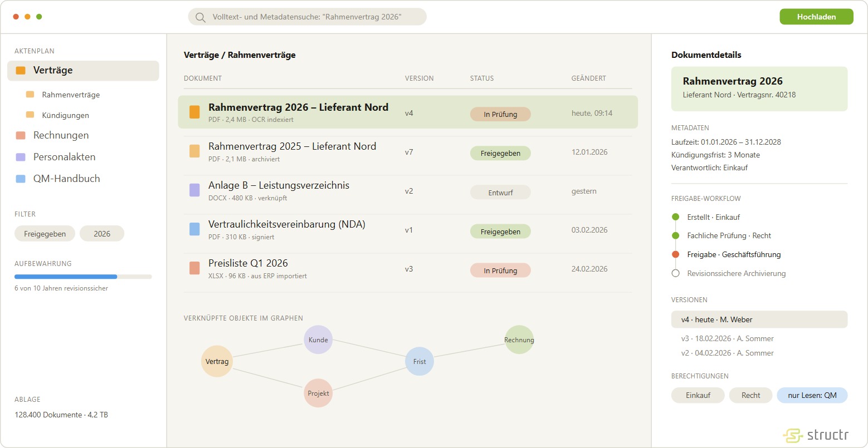Click the purple Personalakten folder icon
This screenshot has width=868, height=448.
(x=21, y=157)
